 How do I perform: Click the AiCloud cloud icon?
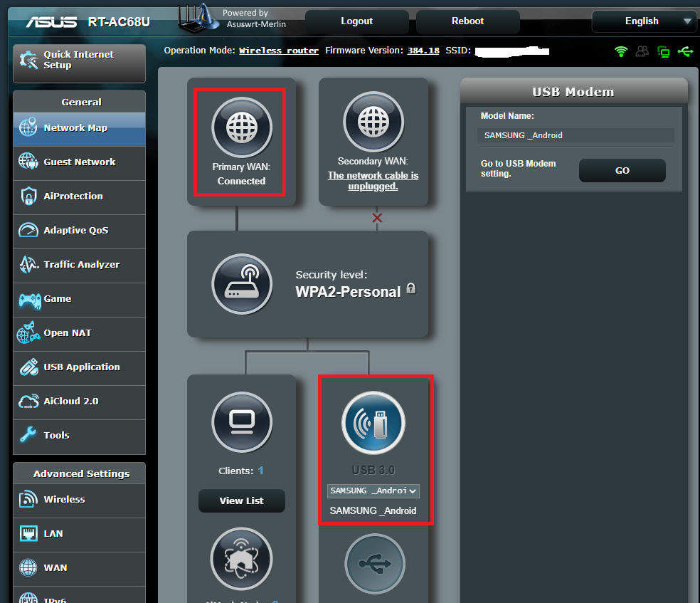pos(28,401)
